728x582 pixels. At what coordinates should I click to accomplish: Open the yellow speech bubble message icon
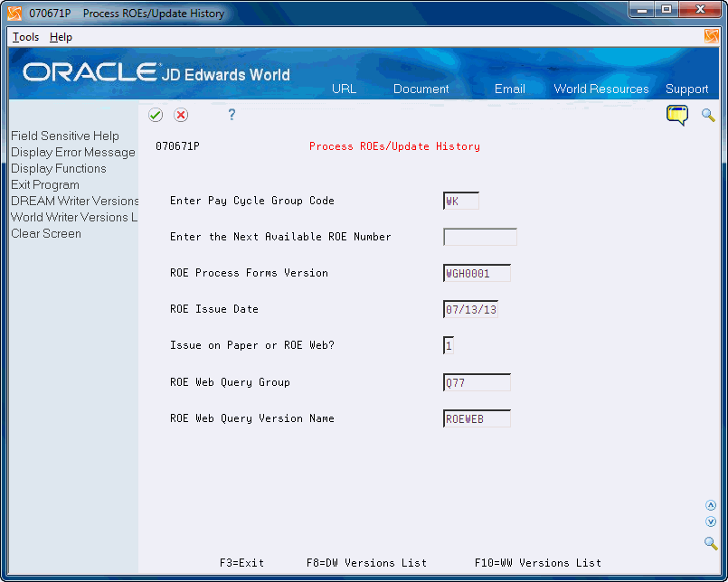677,115
